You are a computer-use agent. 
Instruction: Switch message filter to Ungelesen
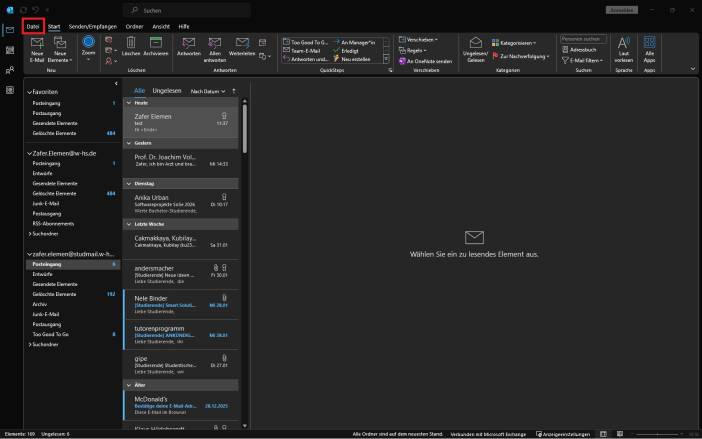pyautogui.click(x=167, y=90)
